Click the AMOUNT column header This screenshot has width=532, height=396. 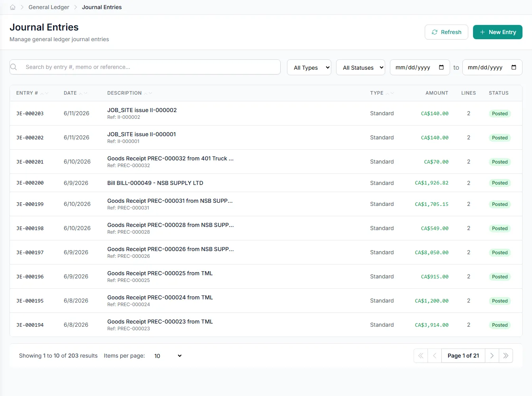point(437,93)
